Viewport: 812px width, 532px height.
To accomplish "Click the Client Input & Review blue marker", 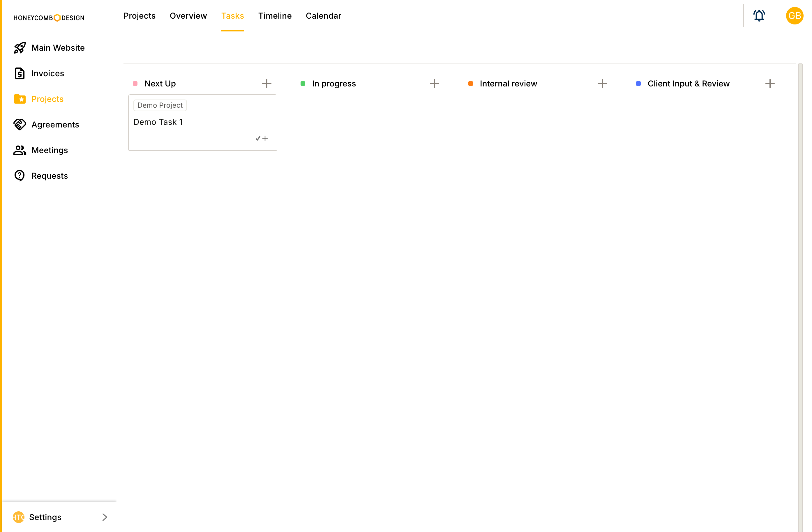I will [638, 84].
